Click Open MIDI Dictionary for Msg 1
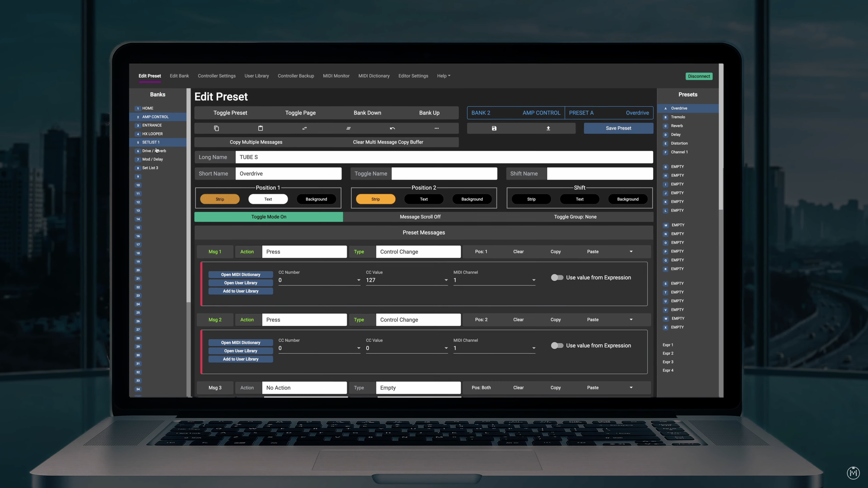The image size is (868, 488). (x=240, y=274)
